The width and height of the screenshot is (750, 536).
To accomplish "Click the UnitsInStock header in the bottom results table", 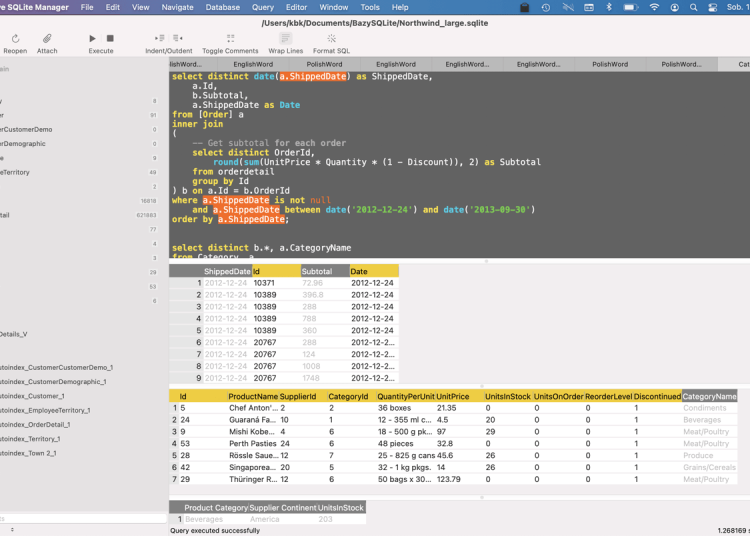I will click(x=340, y=508).
